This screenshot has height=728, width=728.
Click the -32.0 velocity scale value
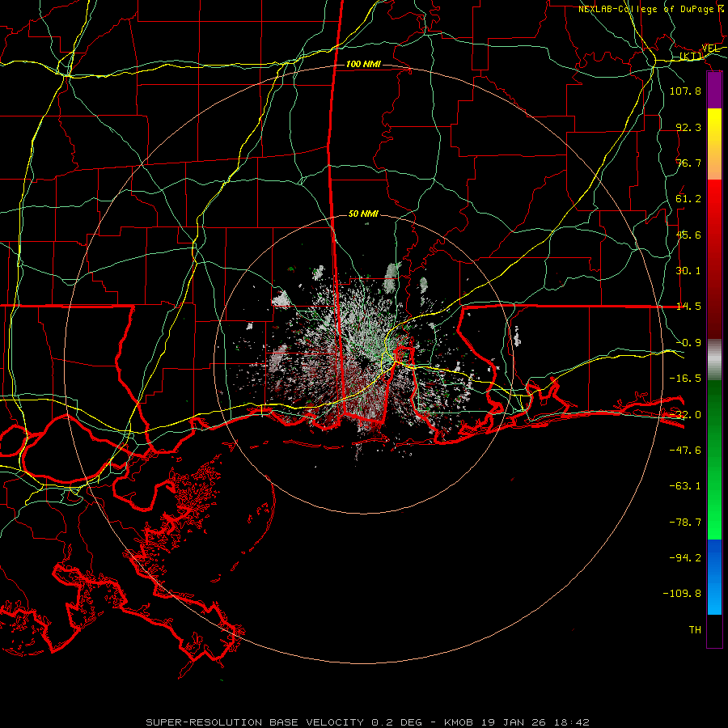point(685,415)
